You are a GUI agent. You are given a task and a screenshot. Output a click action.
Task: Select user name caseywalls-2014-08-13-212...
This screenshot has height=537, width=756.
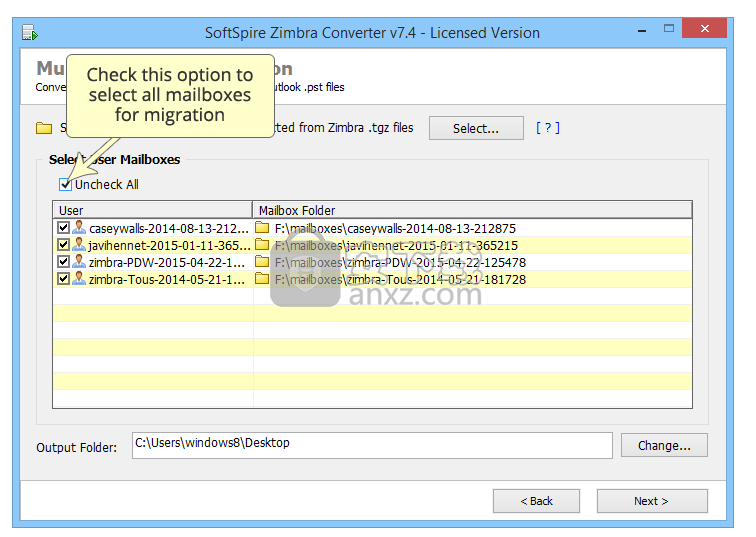(x=169, y=228)
